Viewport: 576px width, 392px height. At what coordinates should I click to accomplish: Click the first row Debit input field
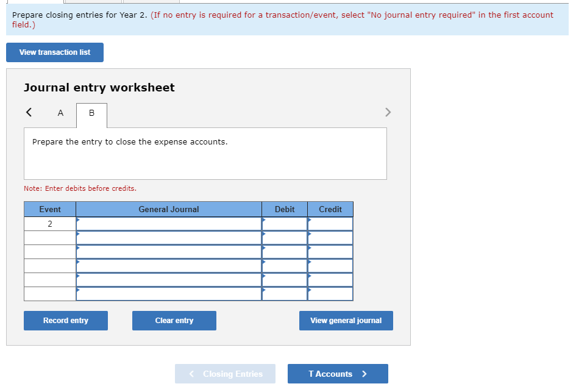coord(284,224)
